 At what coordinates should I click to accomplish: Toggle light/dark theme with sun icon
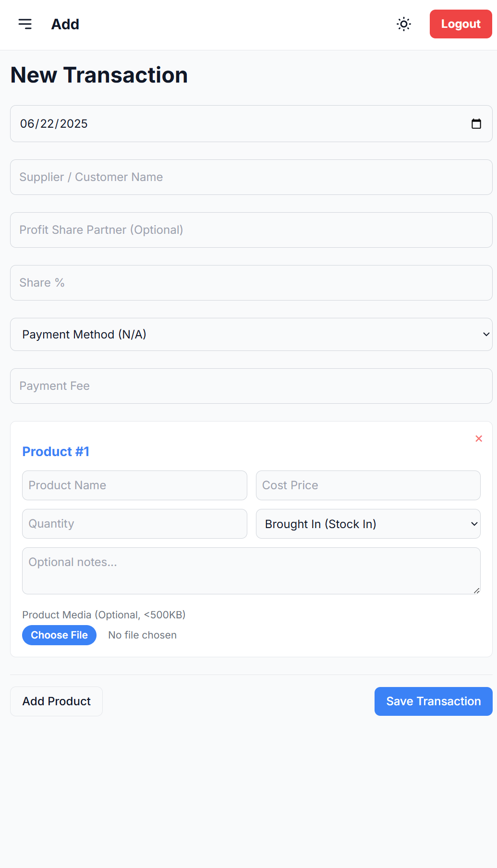coord(404,24)
